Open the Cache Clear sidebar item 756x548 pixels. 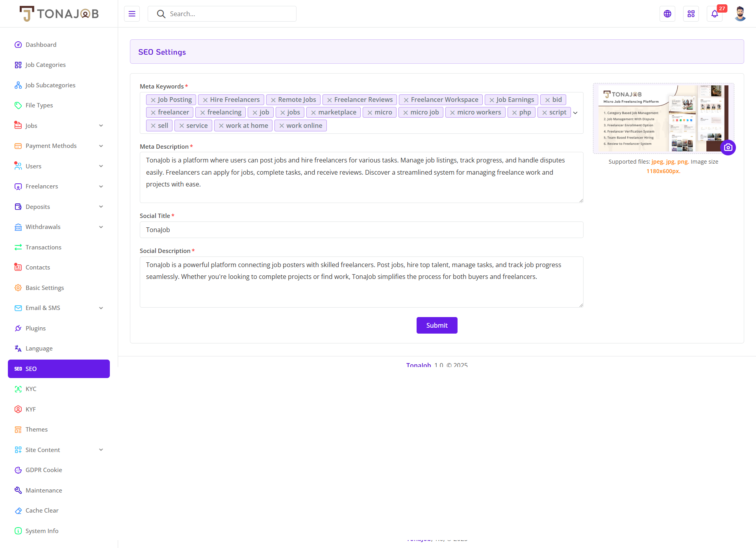point(42,510)
